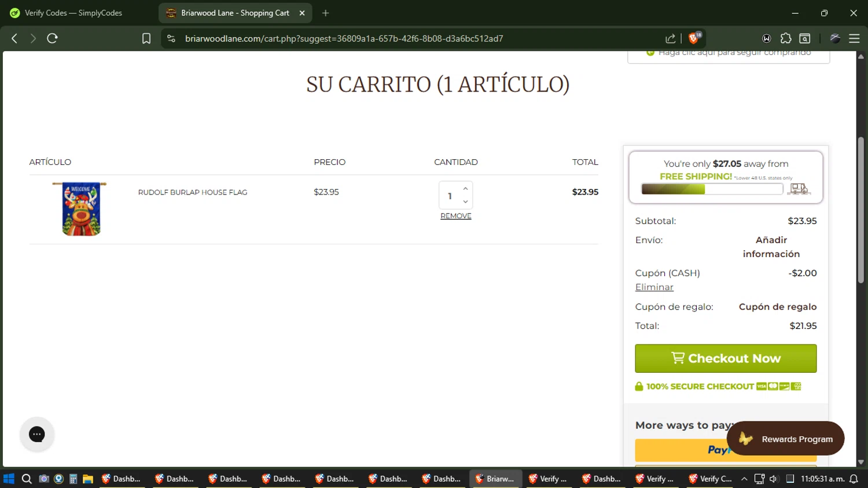Open the sidebar search panel icon
Image resolution: width=868 pixels, height=488 pixels.
coord(805,38)
